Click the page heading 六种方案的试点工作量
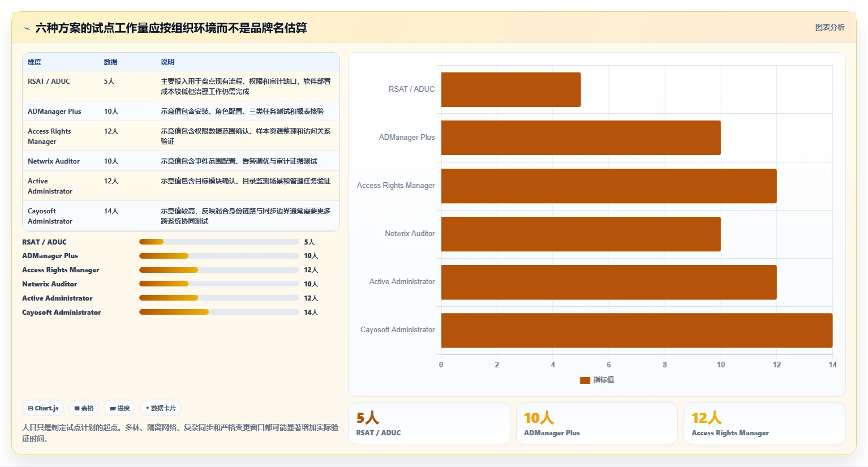 171,28
